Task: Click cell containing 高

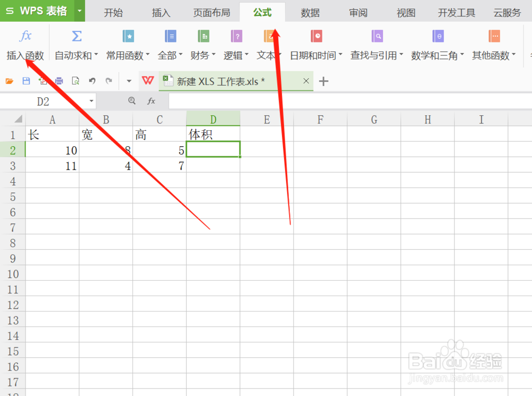Action: point(160,134)
